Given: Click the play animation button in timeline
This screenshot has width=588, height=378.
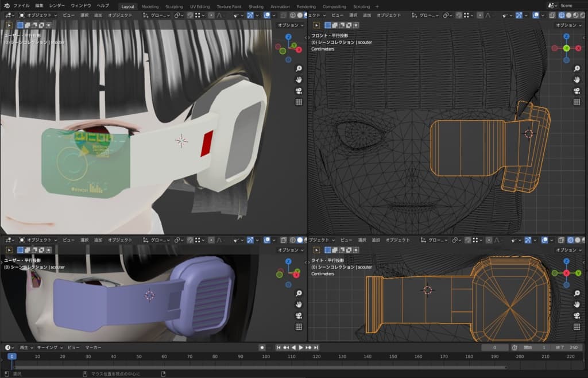Looking at the screenshot, I should [x=300, y=348].
